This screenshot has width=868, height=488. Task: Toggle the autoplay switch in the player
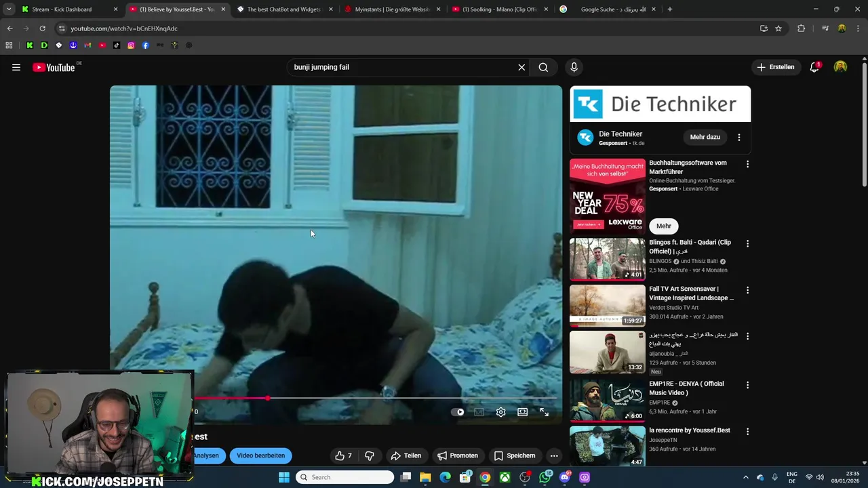458,412
